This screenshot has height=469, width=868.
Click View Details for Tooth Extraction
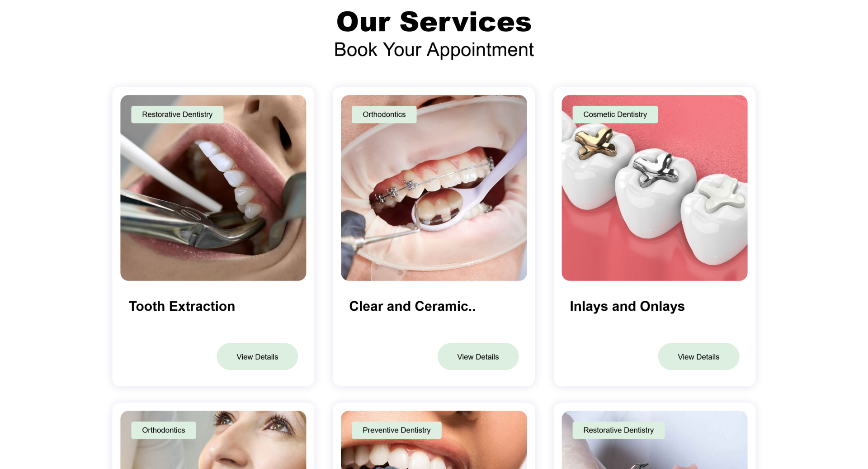tap(257, 356)
